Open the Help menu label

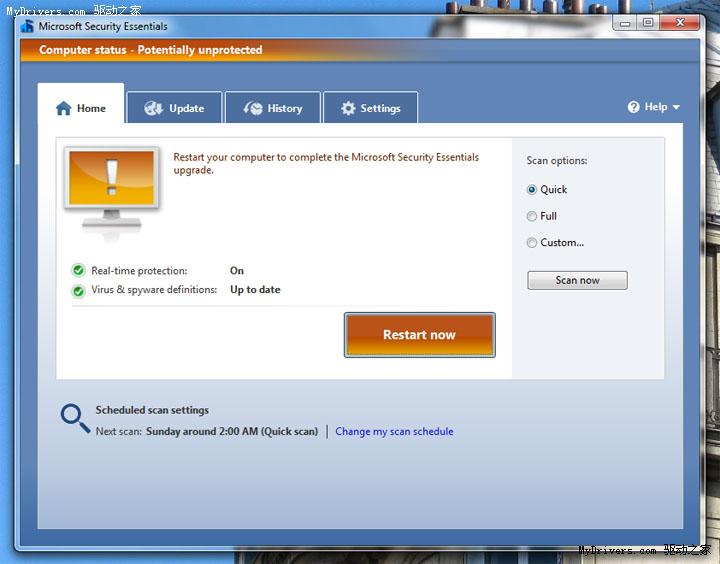[x=656, y=107]
